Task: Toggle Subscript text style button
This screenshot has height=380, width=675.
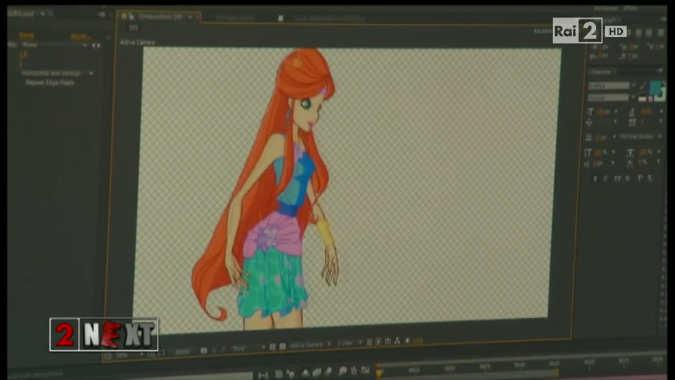Action: pyautogui.click(x=650, y=179)
